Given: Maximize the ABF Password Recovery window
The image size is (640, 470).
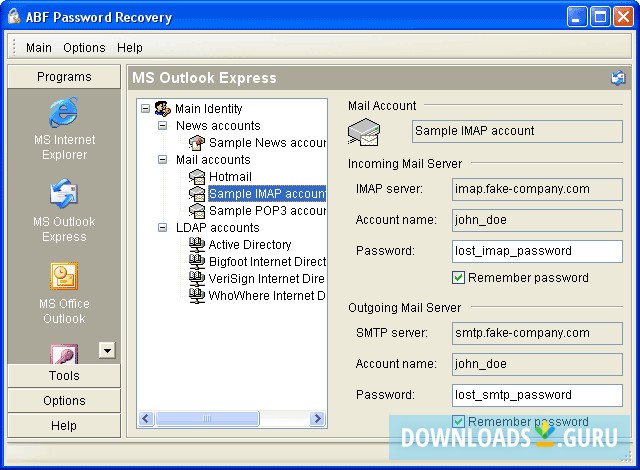Looking at the screenshot, I should point(600,17).
